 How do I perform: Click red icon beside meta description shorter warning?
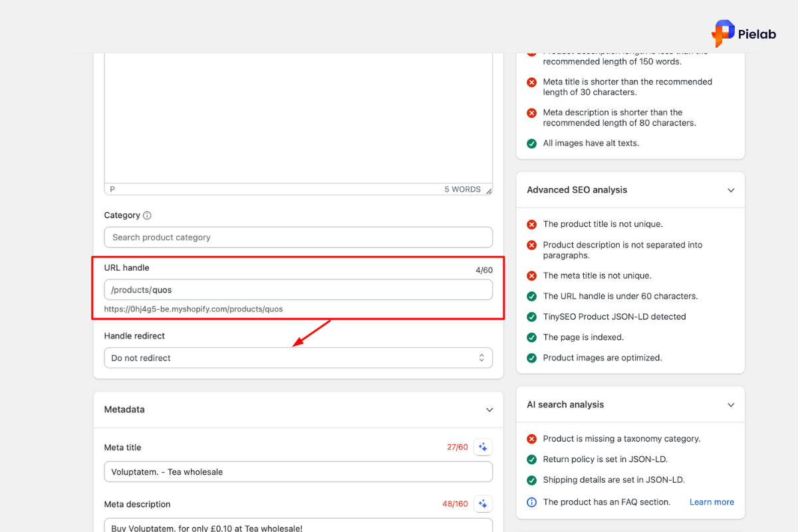point(531,113)
